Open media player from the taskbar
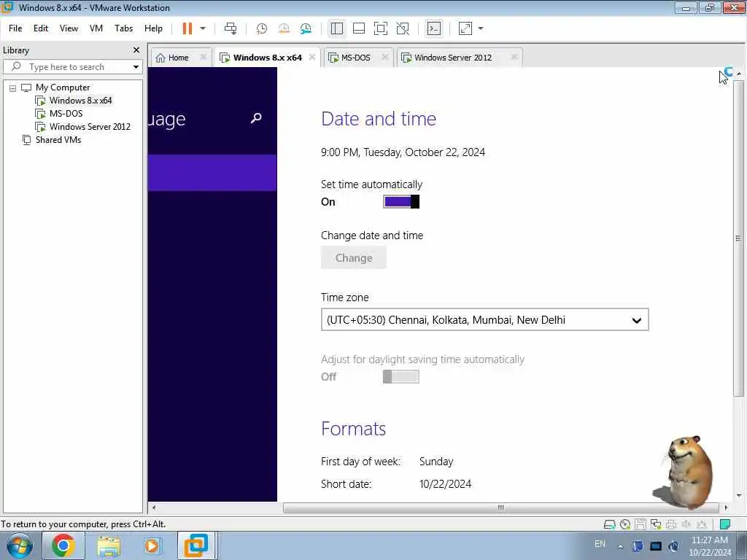Viewport: 747px width, 560px height. (x=152, y=545)
